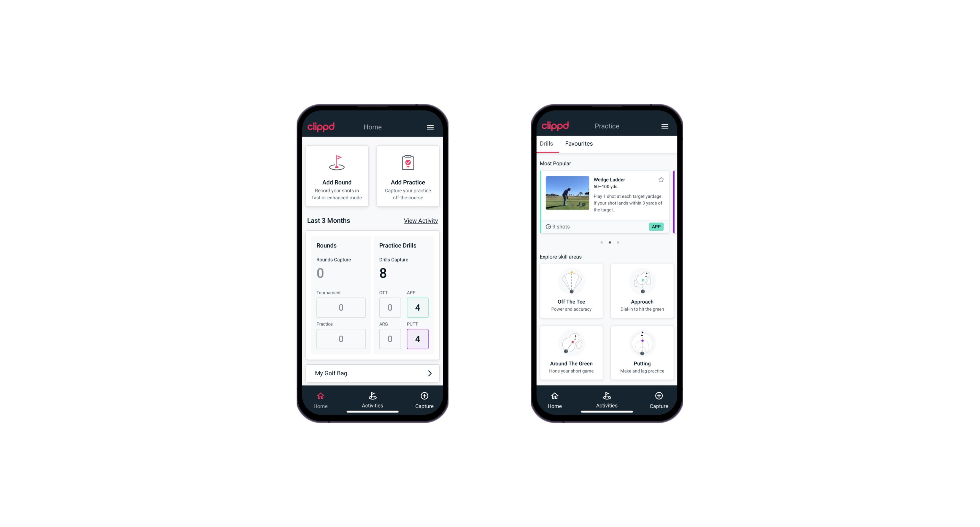Tap the Add Round icon

point(337,164)
